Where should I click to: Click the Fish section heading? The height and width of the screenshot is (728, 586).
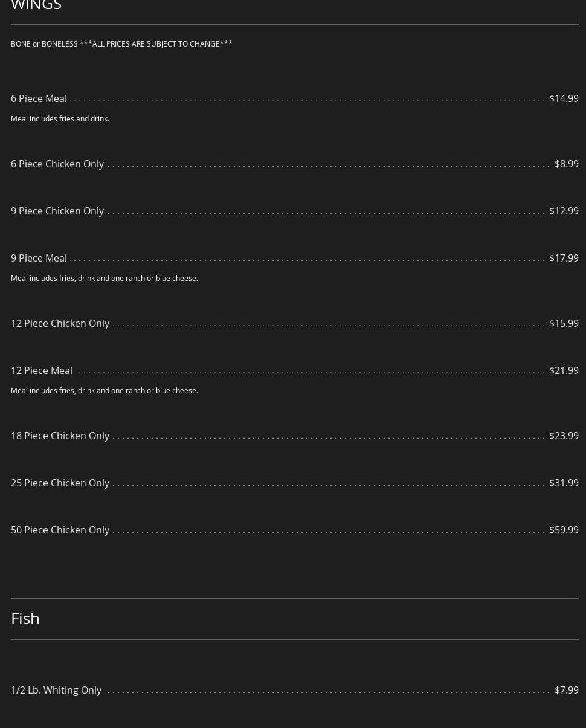pyautogui.click(x=25, y=618)
